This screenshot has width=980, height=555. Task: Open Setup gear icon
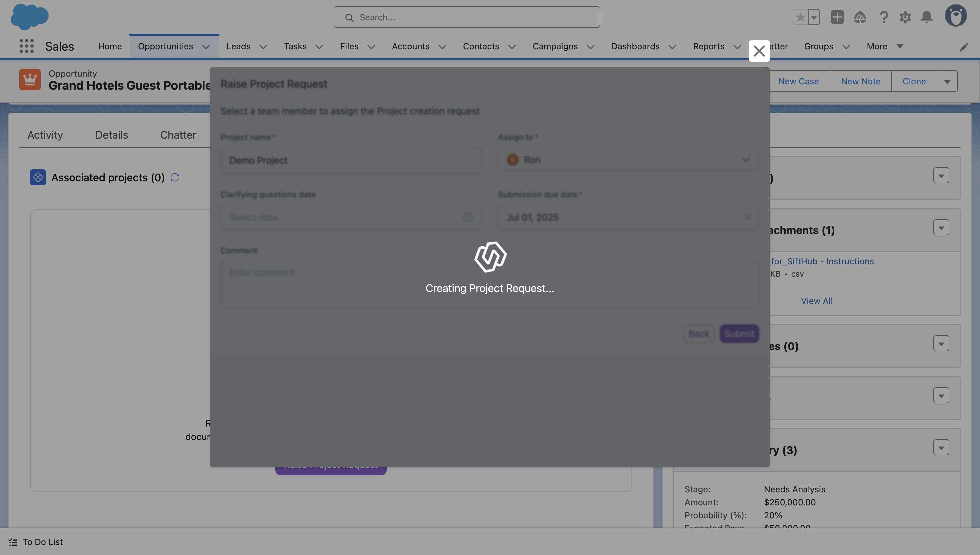click(905, 17)
